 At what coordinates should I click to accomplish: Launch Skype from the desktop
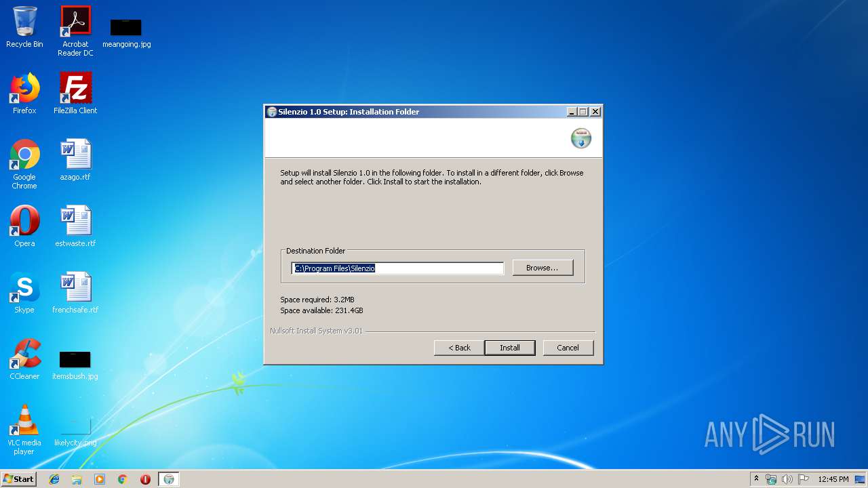pos(24,293)
